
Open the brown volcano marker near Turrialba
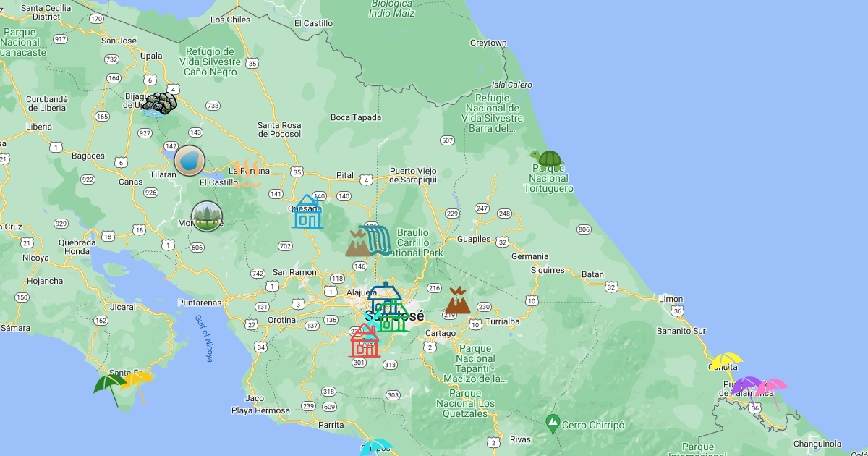pos(457,300)
